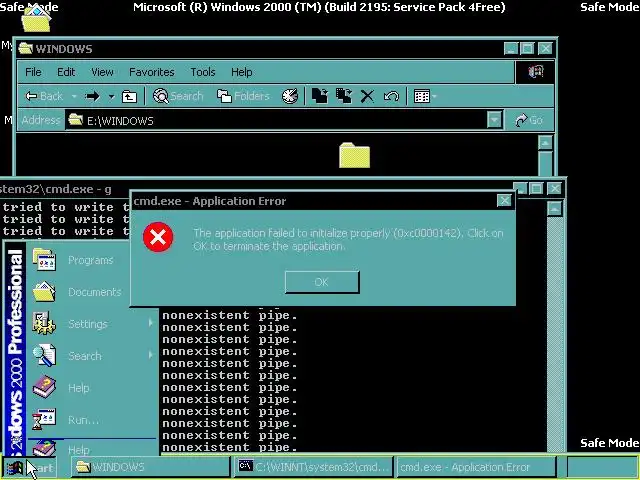The width and height of the screenshot is (640, 480).
Task: Expand the Search submenu arrow
Action: pos(150,355)
